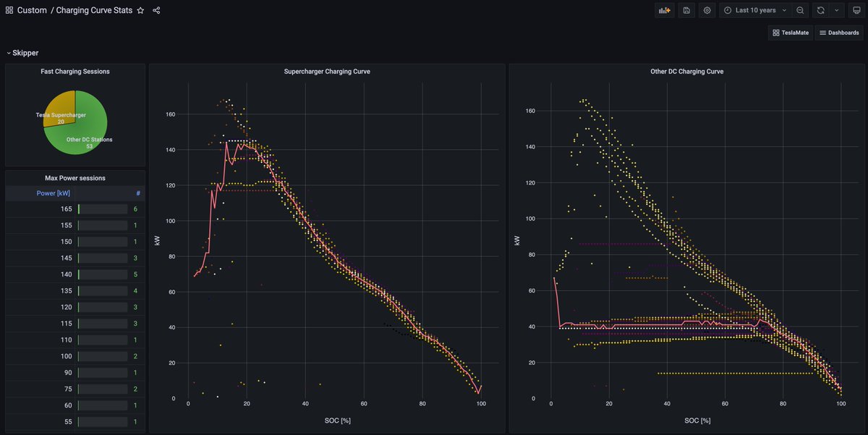This screenshot has width=868, height=435.
Task: Click the count value 4 in 135 row
Action: tap(135, 291)
